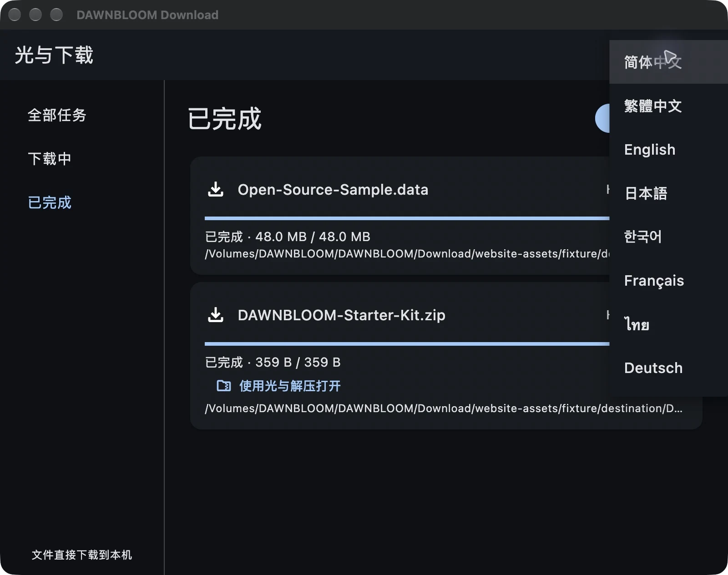Image resolution: width=728 pixels, height=575 pixels.
Task: Click download icon beside DAWNBLOOM-Starter-Kit.zip
Action: click(216, 315)
